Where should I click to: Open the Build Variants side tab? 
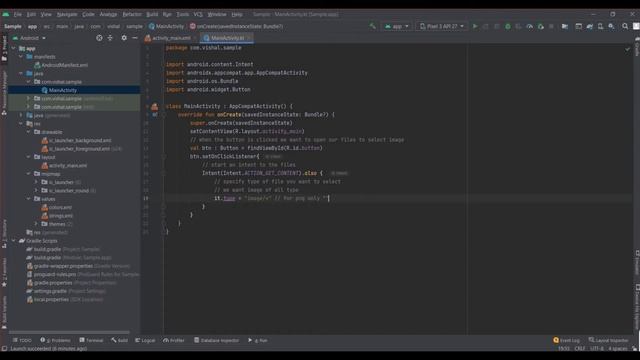coord(4,312)
